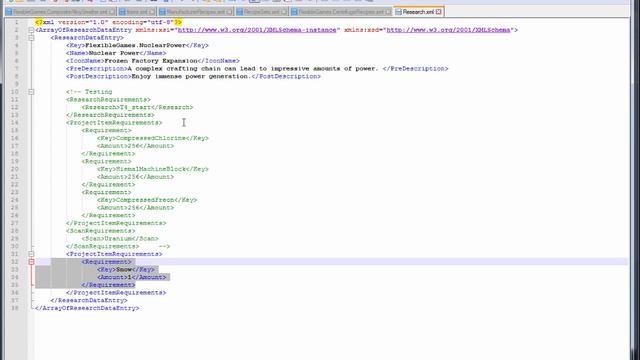Open the Items.xml tab
This screenshot has height=360, width=640.
pos(137,12)
